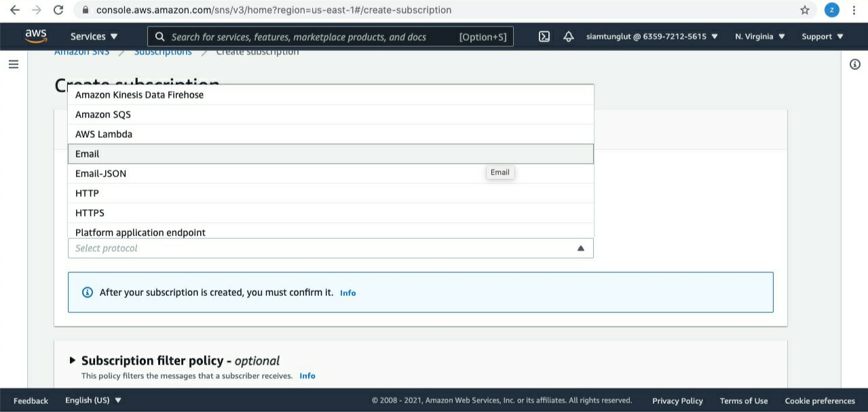Click the browser back arrow
The height and width of the screenshot is (412, 868).
(x=15, y=10)
